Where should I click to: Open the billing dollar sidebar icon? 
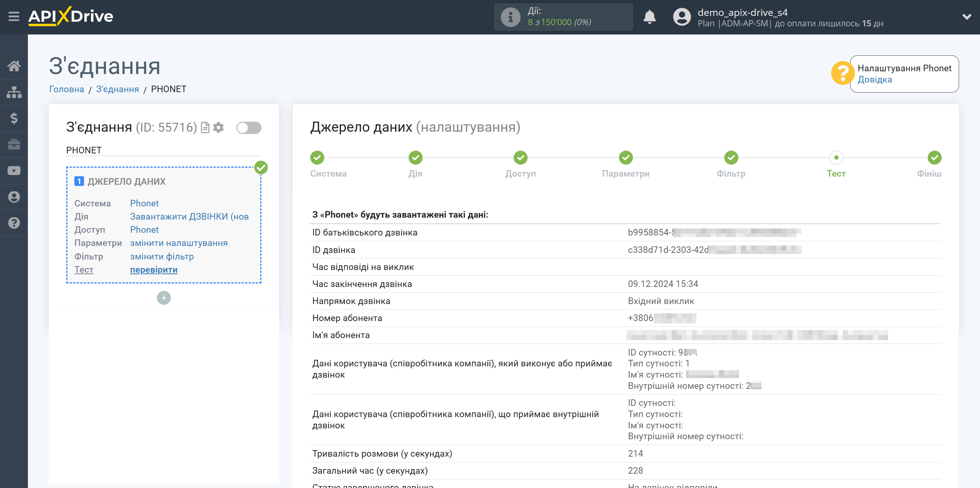pos(14,118)
